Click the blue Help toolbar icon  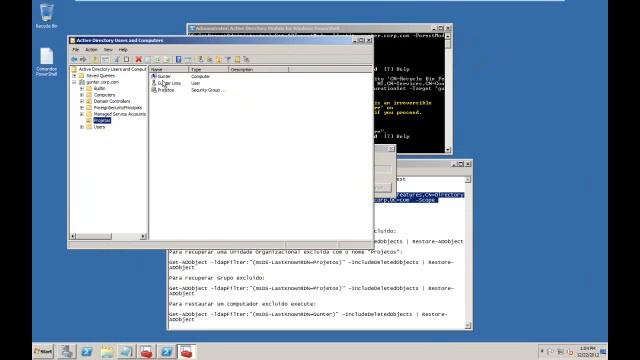178,60
